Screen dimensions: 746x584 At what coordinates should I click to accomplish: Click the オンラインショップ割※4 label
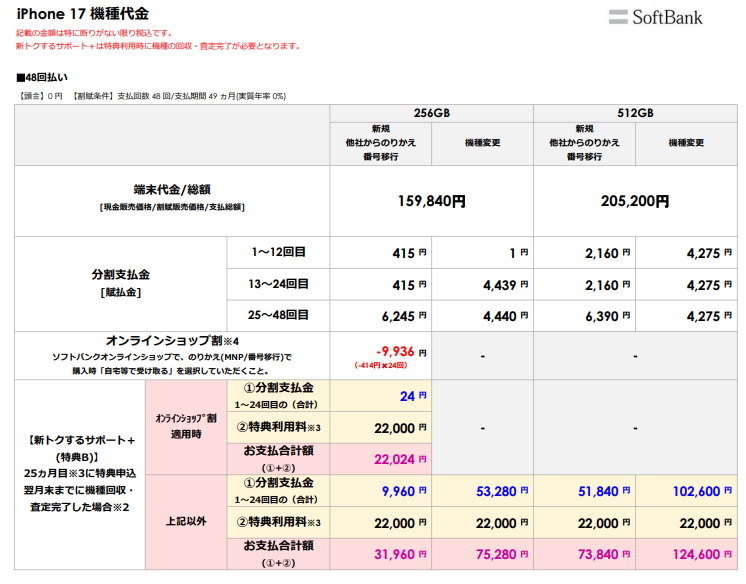coord(171,340)
